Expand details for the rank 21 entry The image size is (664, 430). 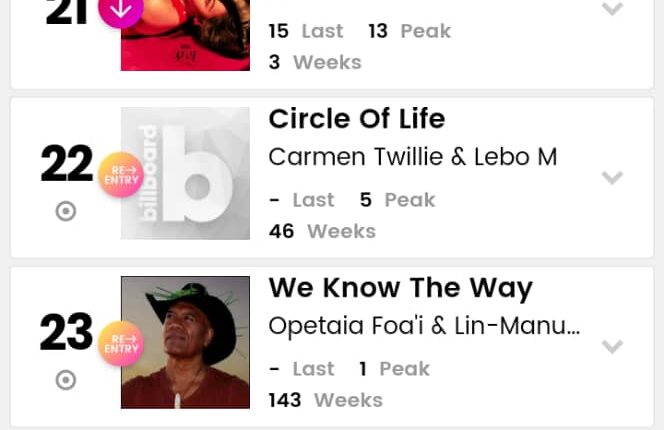pyautogui.click(x=612, y=10)
